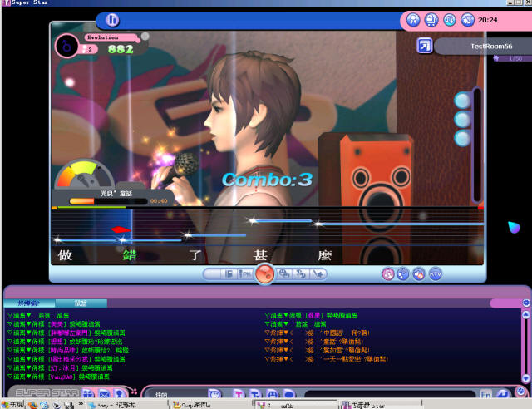Click the second T text-style icon
This screenshot has width=532, height=409.
click(x=255, y=394)
